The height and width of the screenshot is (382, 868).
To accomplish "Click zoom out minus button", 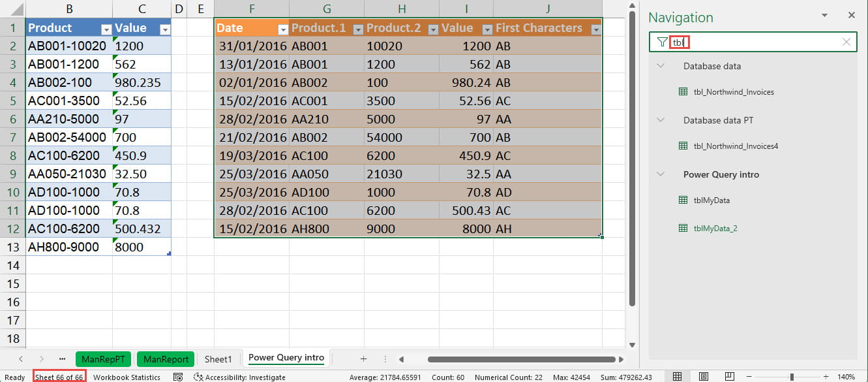I will point(750,377).
